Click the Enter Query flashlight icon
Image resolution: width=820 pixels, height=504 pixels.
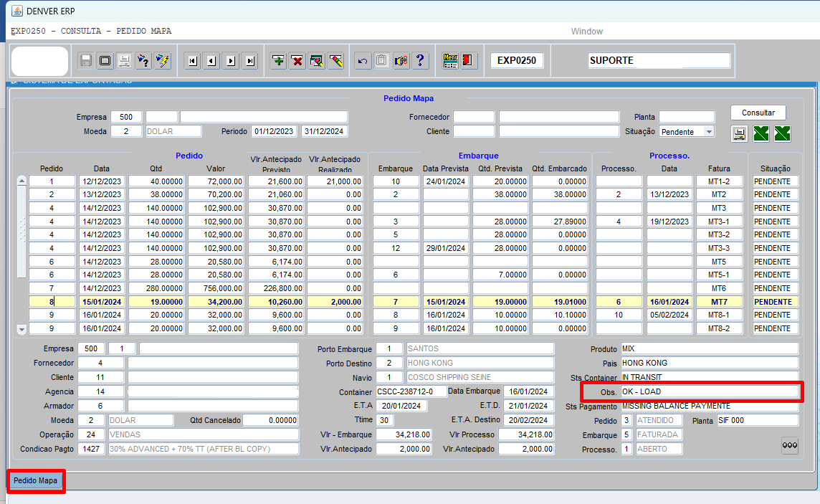(143, 61)
